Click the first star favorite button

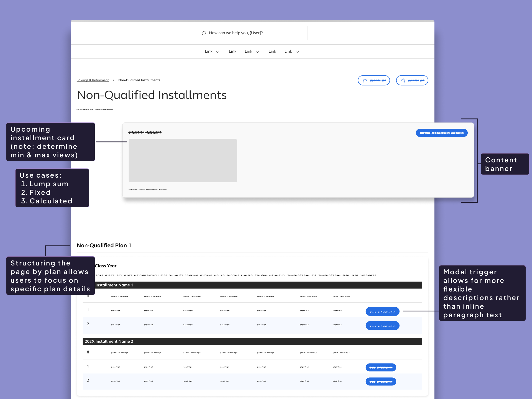(x=374, y=80)
